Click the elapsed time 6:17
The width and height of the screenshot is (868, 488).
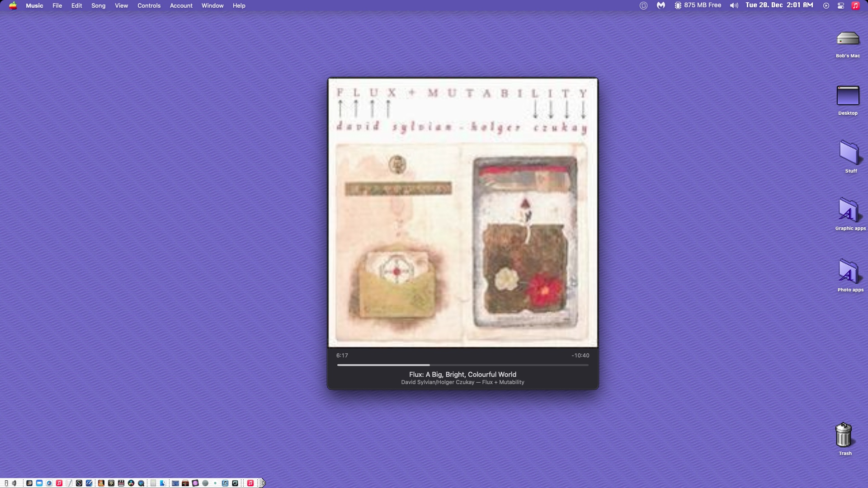(342, 356)
